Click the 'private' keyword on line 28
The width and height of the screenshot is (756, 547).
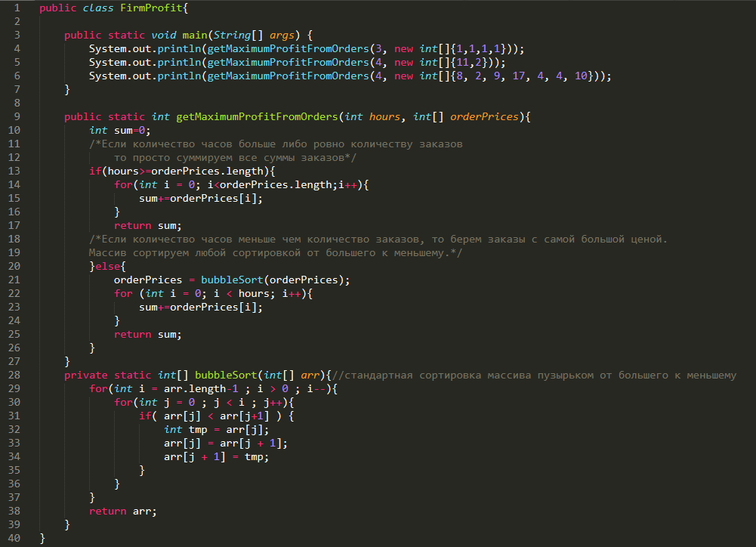click(86, 375)
